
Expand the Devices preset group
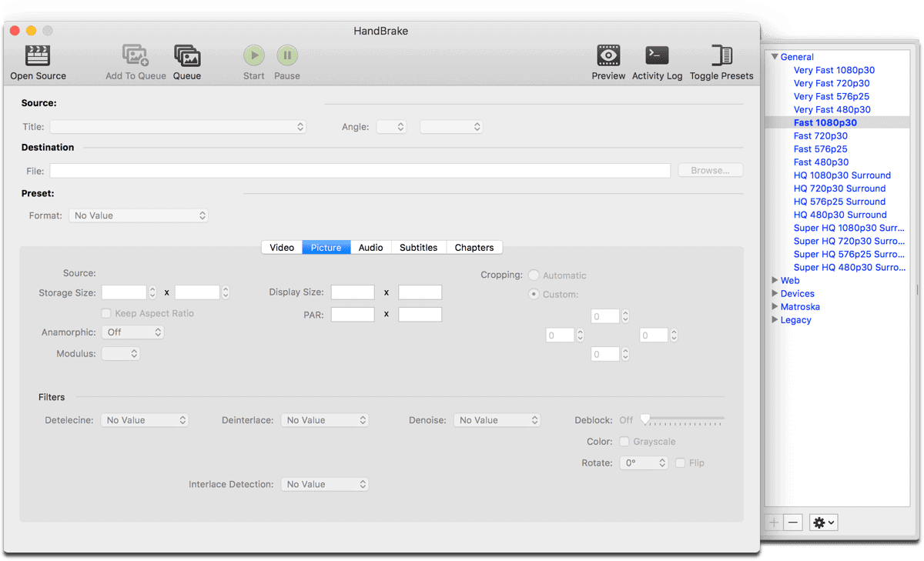pyautogui.click(x=775, y=293)
